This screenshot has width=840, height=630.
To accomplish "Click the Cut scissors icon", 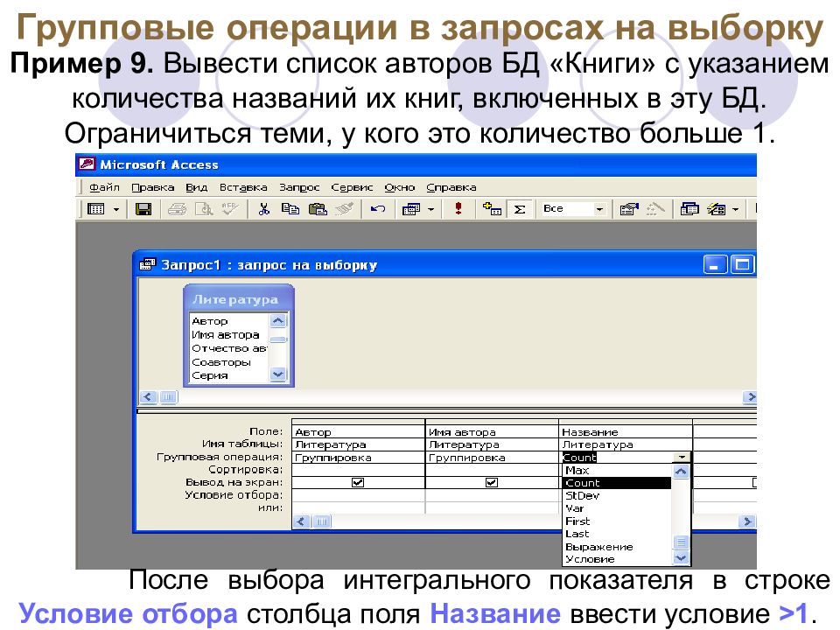I will click(262, 209).
